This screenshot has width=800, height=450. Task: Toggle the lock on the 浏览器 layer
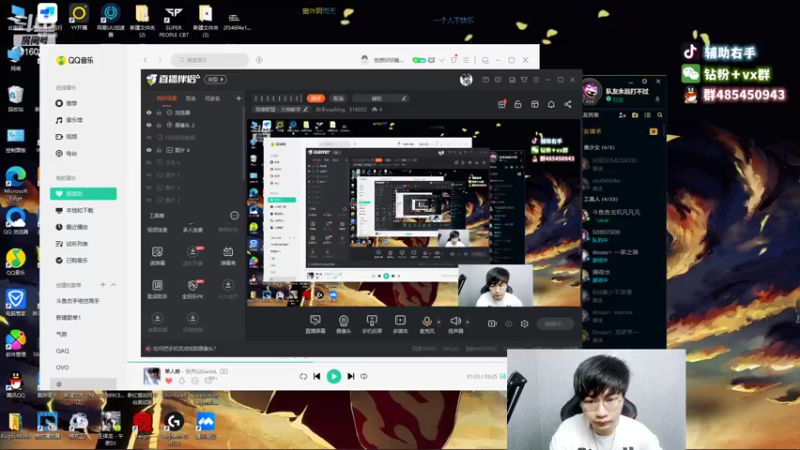(159, 112)
